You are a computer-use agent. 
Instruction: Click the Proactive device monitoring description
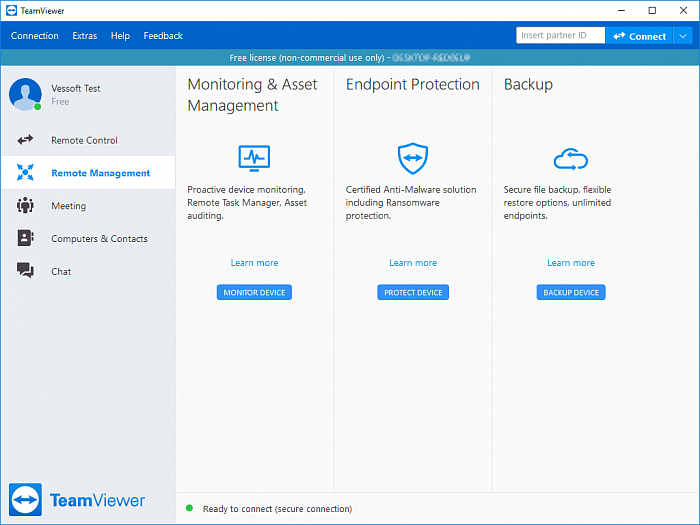pos(247,202)
